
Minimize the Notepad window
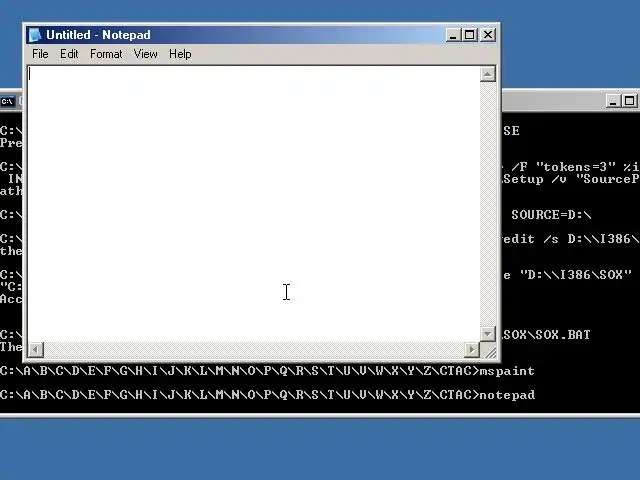[x=452, y=35]
